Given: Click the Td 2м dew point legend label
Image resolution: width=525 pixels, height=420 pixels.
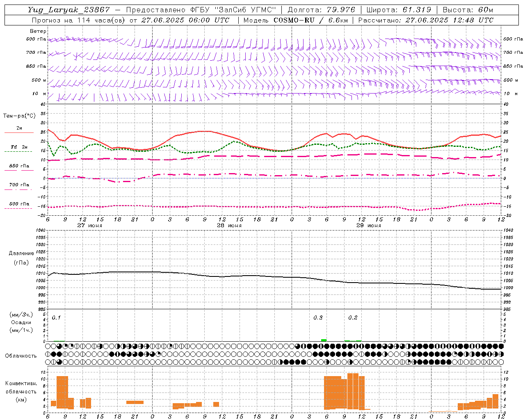Looking at the screenshot, I should 19,147.
